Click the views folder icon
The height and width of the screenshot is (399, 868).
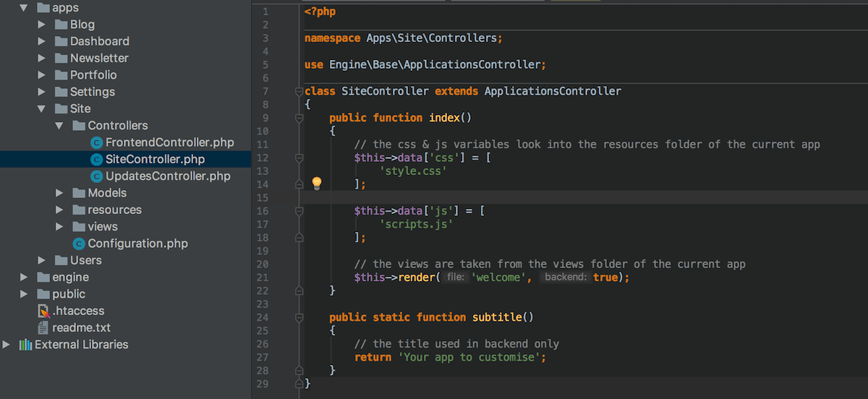click(78, 226)
